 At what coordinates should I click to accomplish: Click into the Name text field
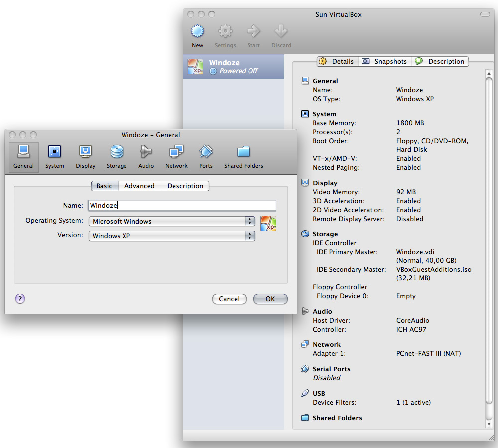[x=182, y=205]
